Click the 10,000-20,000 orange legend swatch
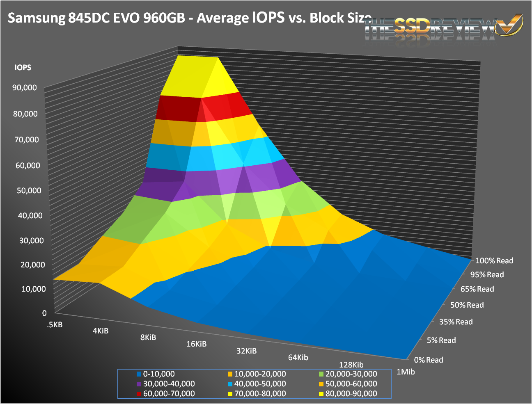532x404 pixels. (230, 374)
